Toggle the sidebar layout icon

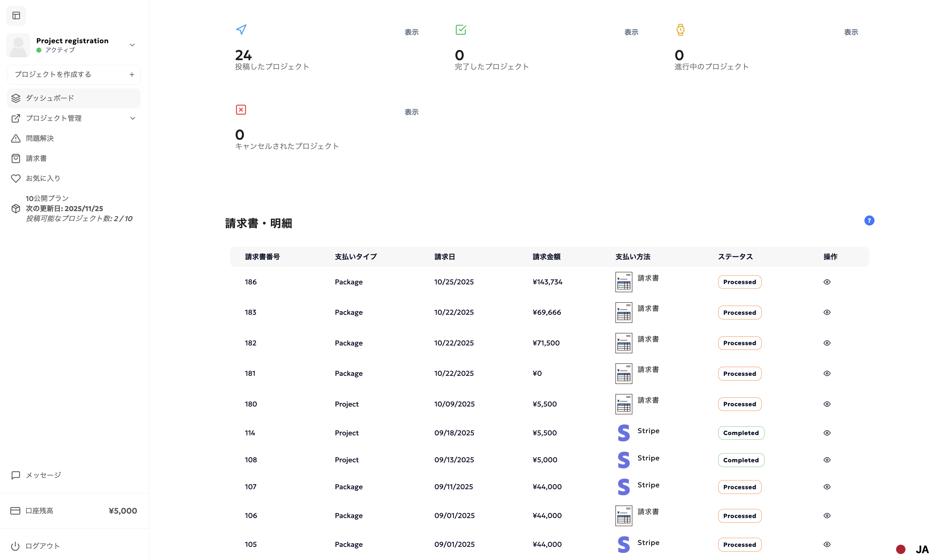16,15
